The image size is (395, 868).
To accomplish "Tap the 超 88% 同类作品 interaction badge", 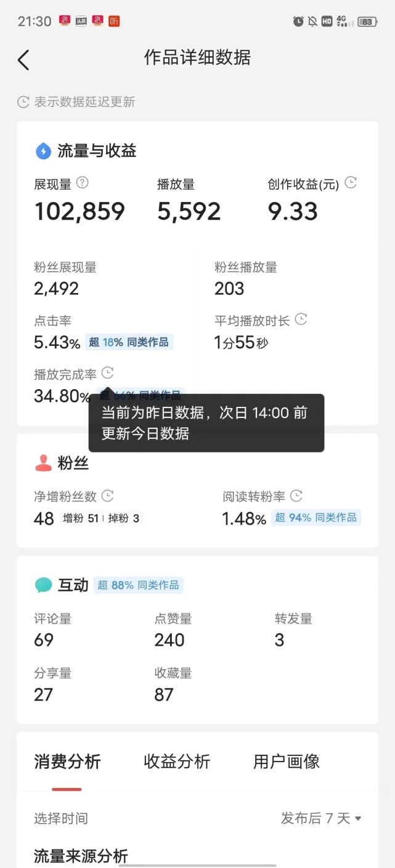I will (138, 585).
